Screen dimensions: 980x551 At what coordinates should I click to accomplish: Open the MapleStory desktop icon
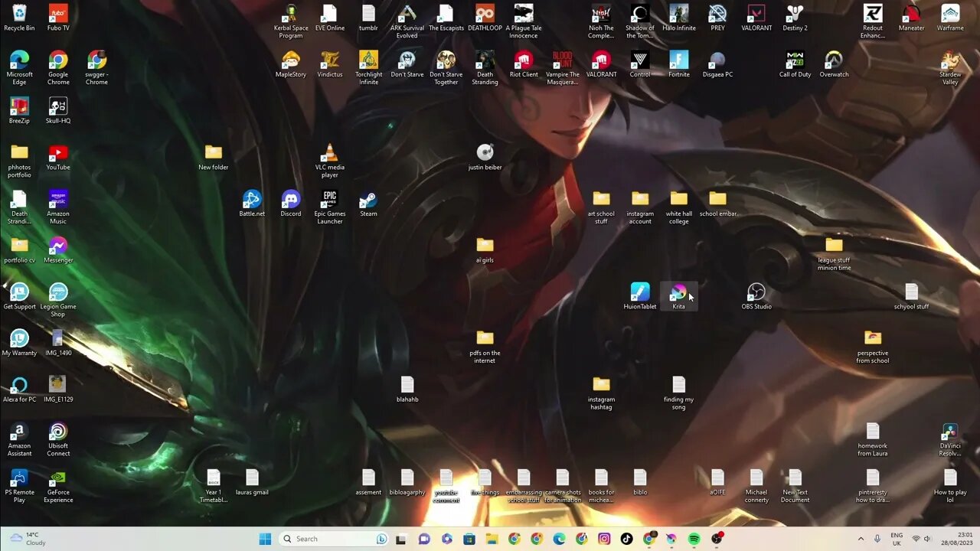[291, 64]
